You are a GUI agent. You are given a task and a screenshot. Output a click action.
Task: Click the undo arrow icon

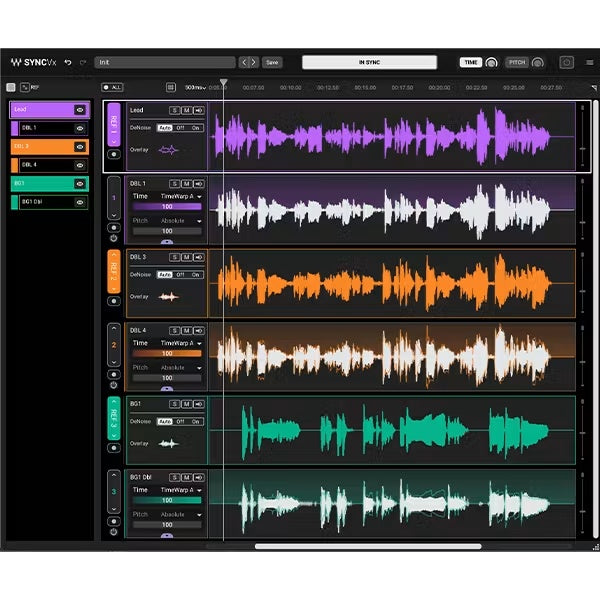(x=68, y=62)
